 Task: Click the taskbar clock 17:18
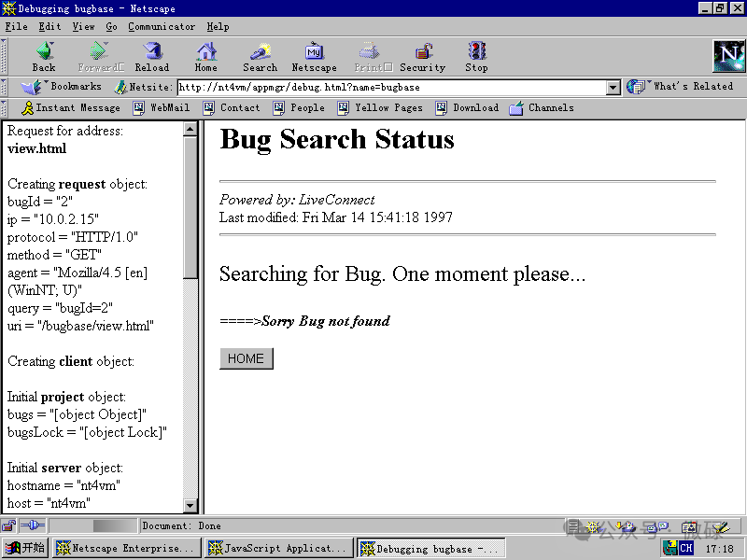click(719, 549)
